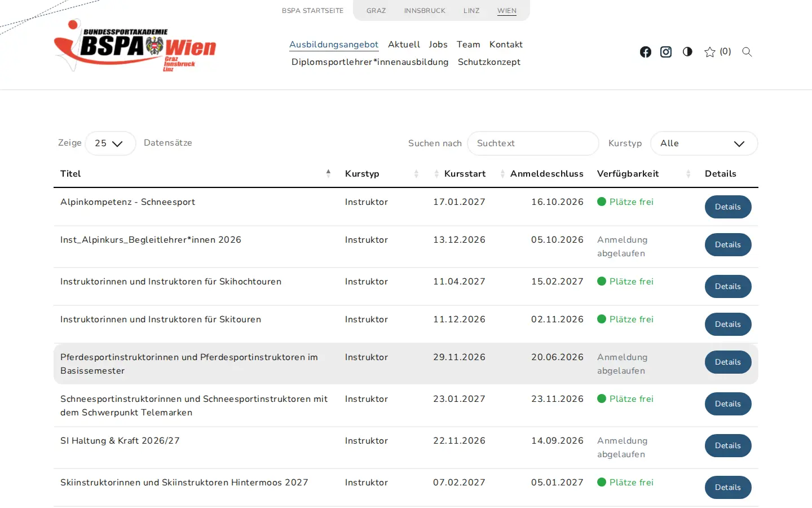
Task: Click the title 'SI Haltung & Kraft 2026/27'
Action: 120,441
